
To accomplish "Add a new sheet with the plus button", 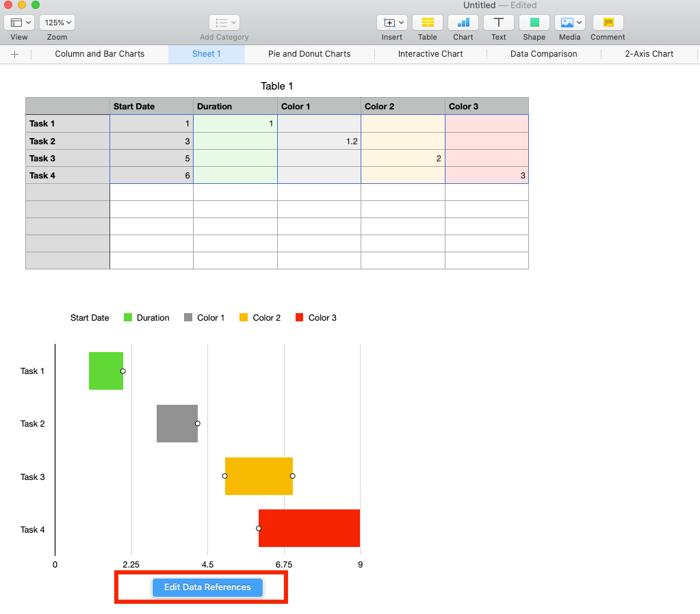I will point(14,53).
